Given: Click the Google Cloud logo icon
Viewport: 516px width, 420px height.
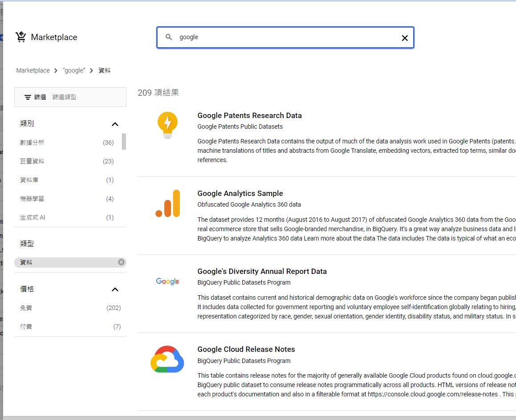Looking at the screenshot, I should [167, 359].
